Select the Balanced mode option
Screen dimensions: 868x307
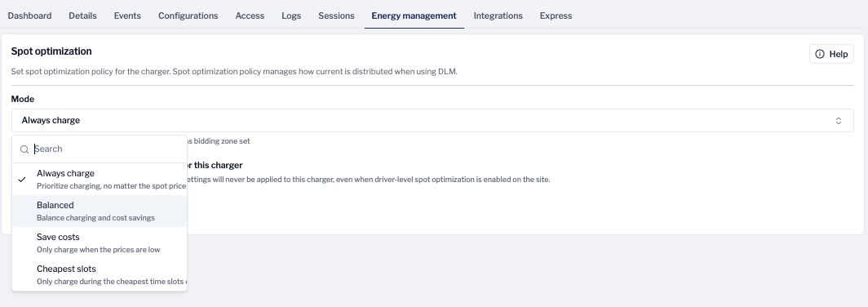coord(100,211)
